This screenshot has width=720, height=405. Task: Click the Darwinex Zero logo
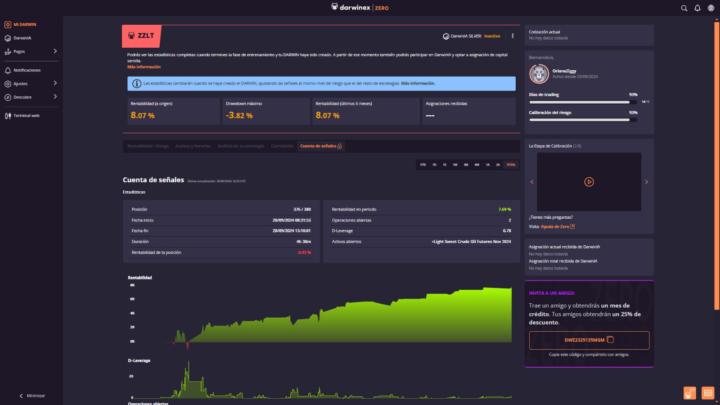pyautogui.click(x=360, y=7)
